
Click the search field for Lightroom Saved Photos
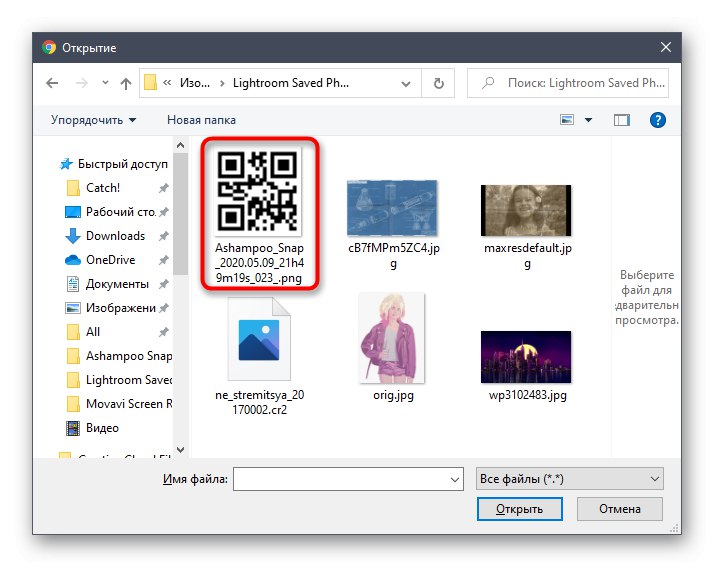click(568, 83)
